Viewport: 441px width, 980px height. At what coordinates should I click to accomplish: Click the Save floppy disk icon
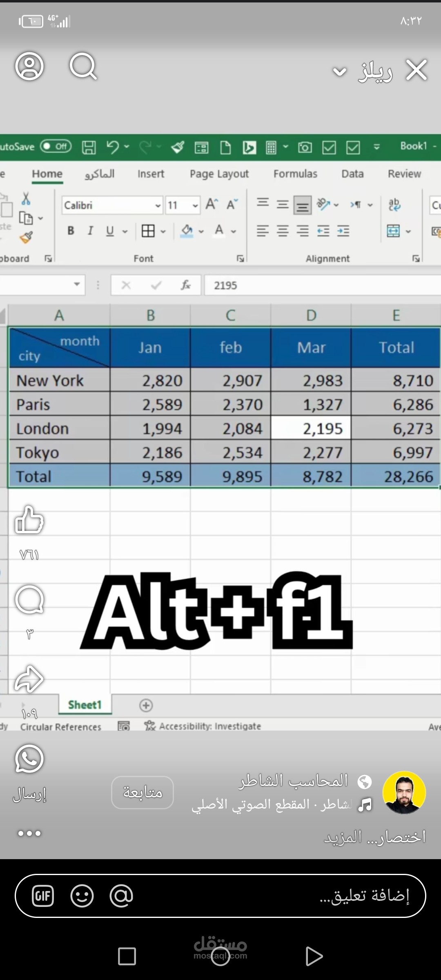(89, 147)
